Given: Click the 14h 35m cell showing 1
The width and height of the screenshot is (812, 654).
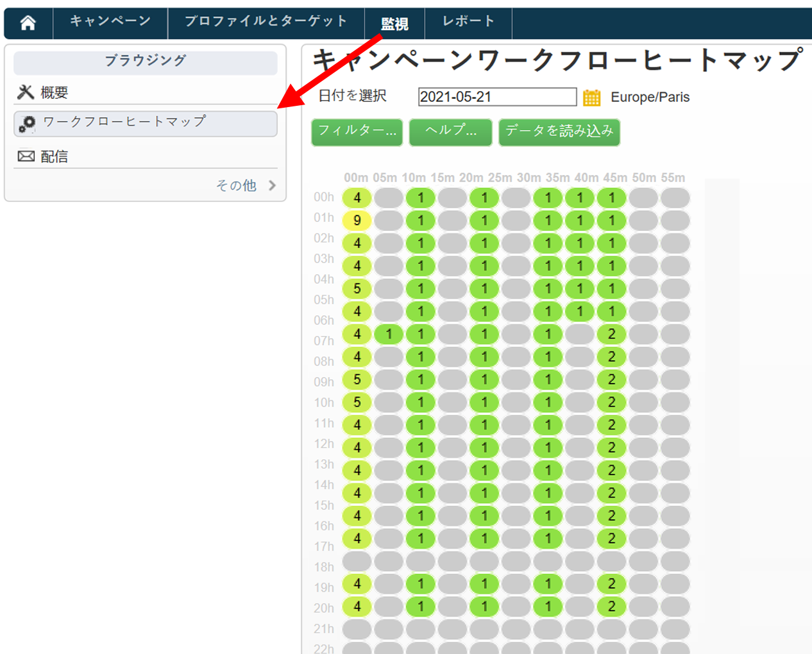Looking at the screenshot, I should click(x=548, y=493).
